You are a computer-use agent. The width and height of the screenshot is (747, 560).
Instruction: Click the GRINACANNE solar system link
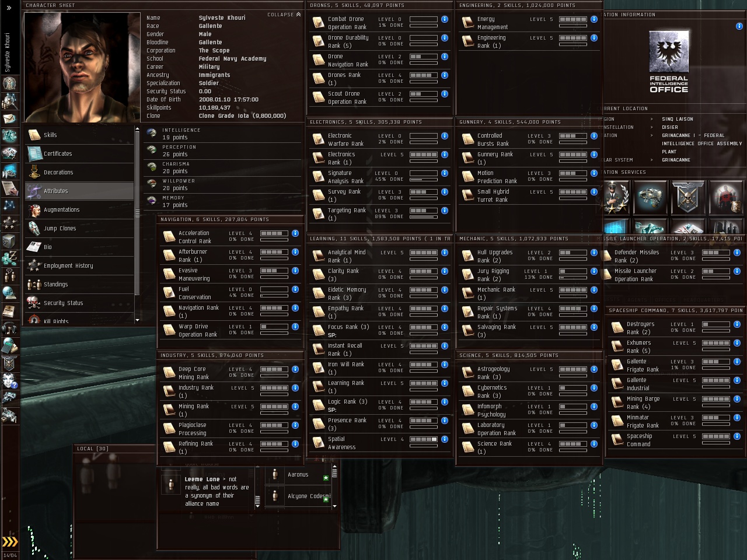pos(676,160)
